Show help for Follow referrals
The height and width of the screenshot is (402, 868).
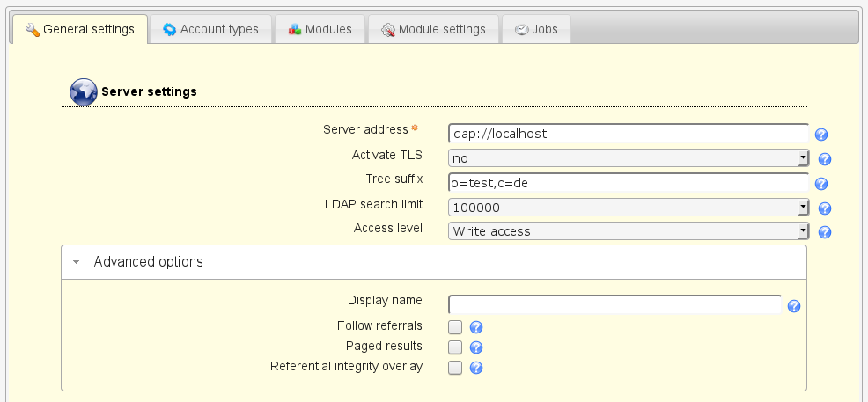[476, 327]
